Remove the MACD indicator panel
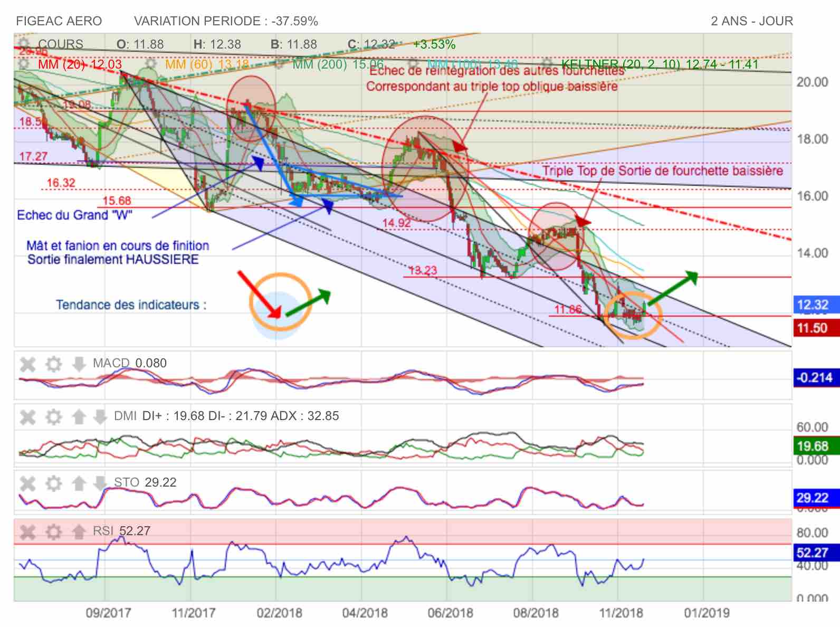The width and height of the screenshot is (840, 627). 28,364
